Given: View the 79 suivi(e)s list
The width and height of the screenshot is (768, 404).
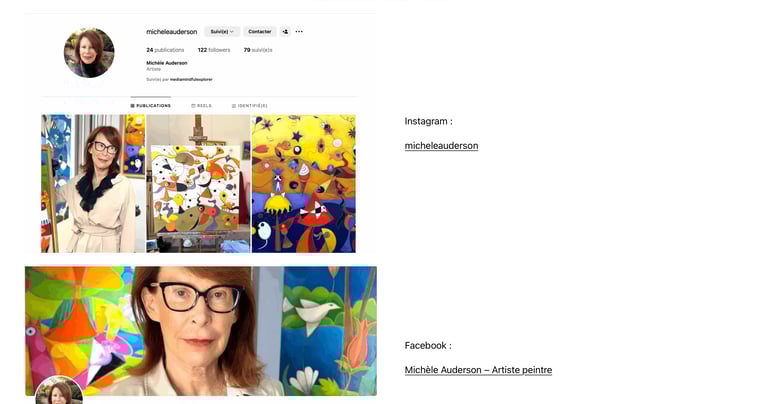Looking at the screenshot, I should tap(258, 50).
